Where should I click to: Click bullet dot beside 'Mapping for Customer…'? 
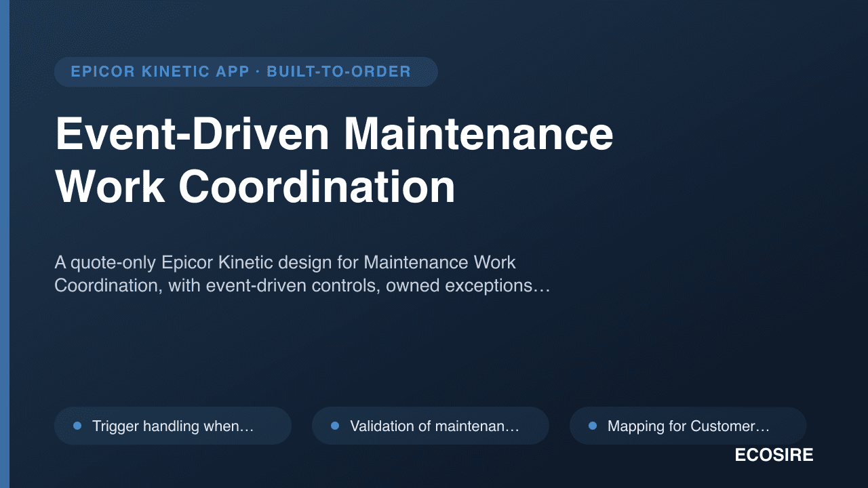pyautogui.click(x=593, y=426)
